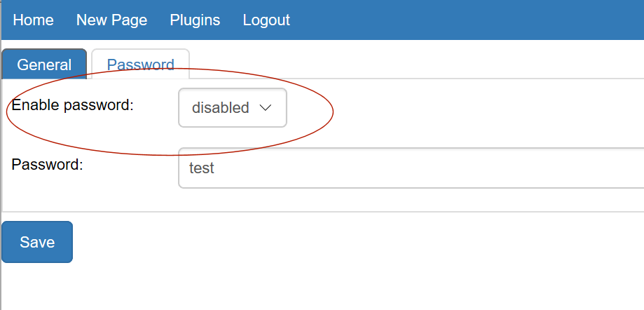Select the 'disabled' value in the combo box
The image size is (644, 310).
[221, 108]
